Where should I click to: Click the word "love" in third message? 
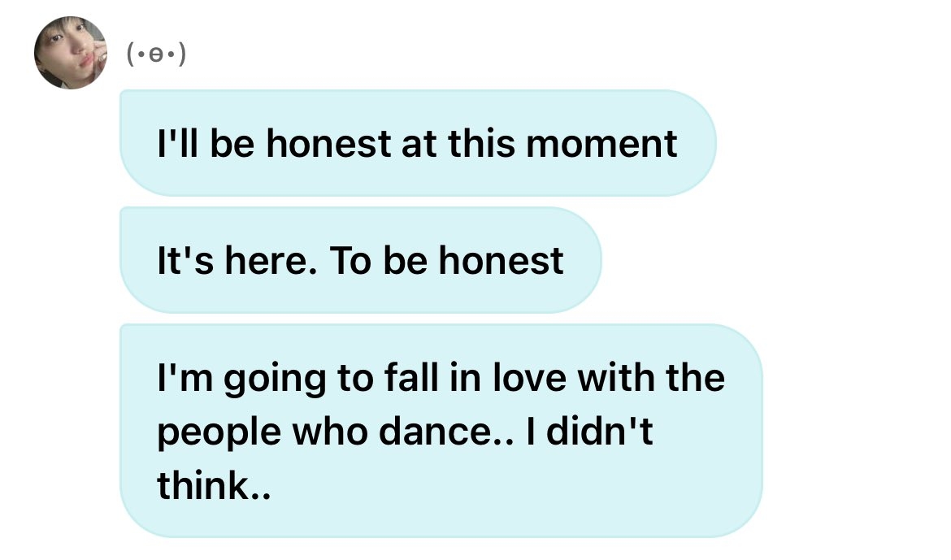(529, 377)
